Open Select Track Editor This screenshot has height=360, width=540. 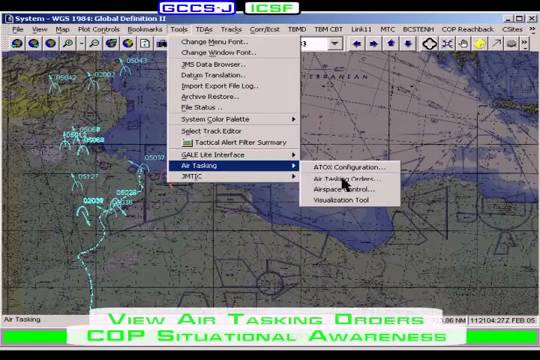(234, 131)
